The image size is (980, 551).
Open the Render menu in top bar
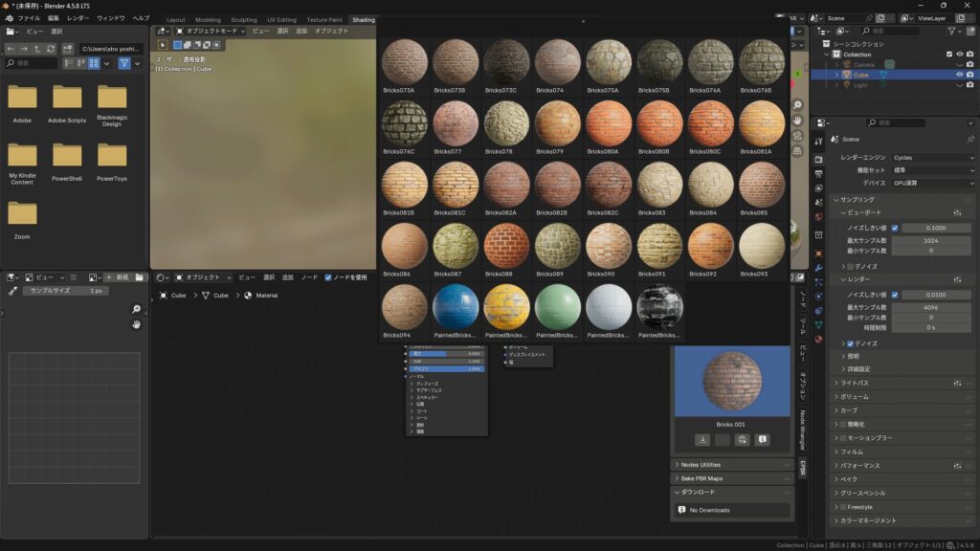[x=78, y=18]
